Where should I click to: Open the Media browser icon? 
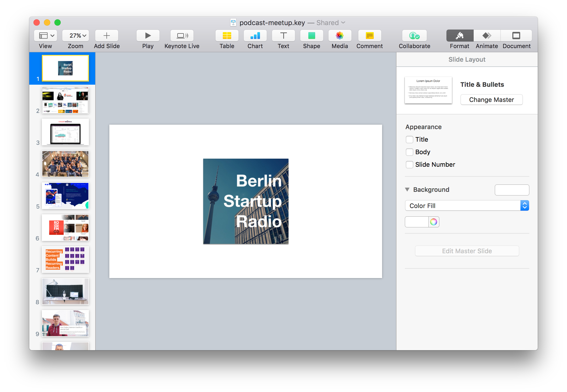click(x=340, y=36)
